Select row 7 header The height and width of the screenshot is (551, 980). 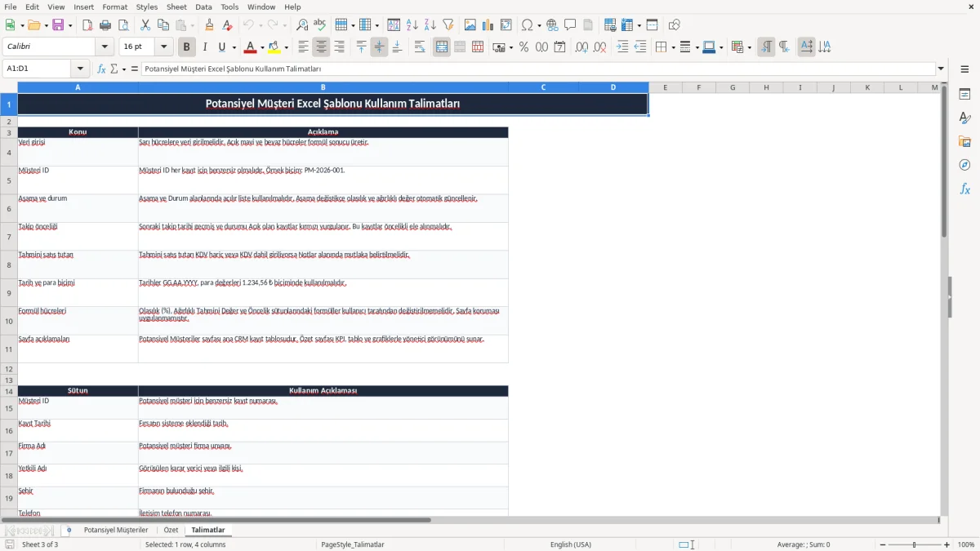(9, 237)
